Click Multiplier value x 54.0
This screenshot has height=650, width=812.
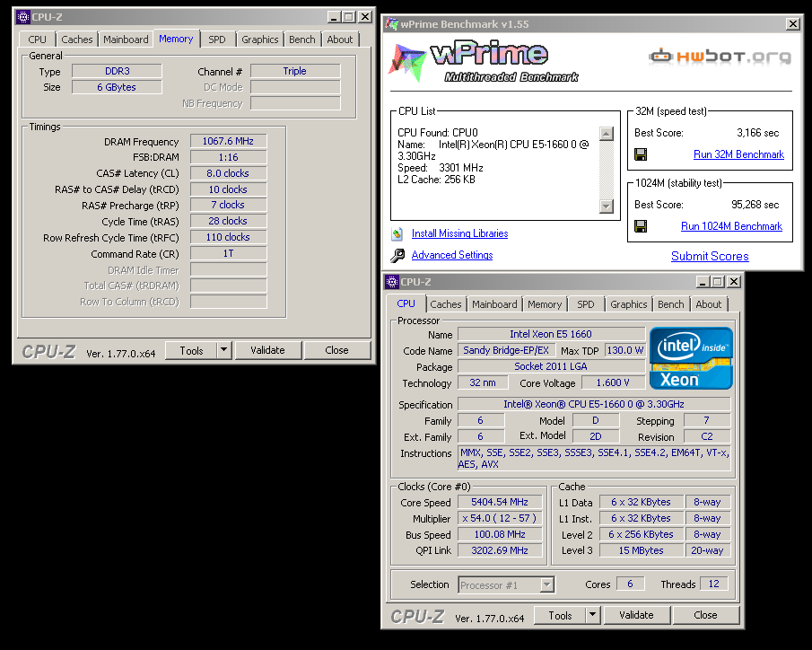[500, 518]
